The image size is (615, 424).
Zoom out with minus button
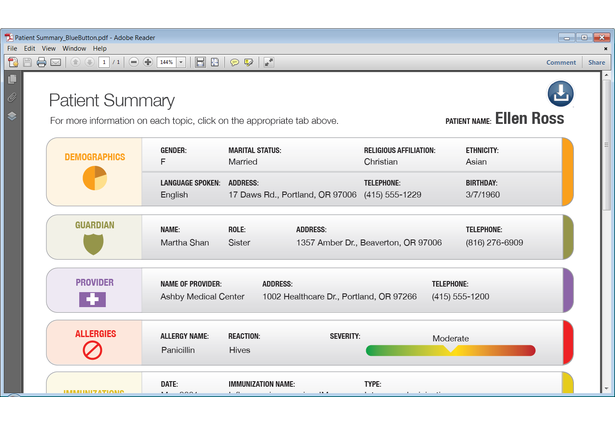[134, 62]
